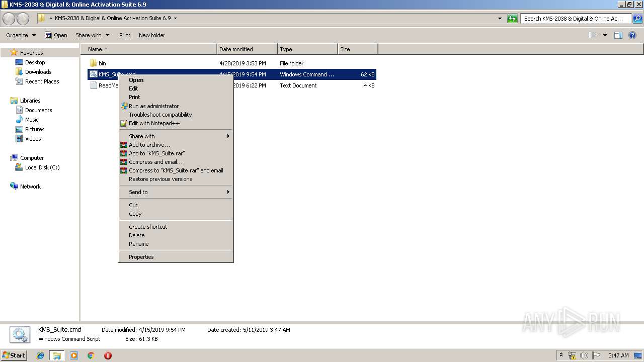Click the Back navigation arrow button
This screenshot has width=644, height=362.
coord(9,19)
